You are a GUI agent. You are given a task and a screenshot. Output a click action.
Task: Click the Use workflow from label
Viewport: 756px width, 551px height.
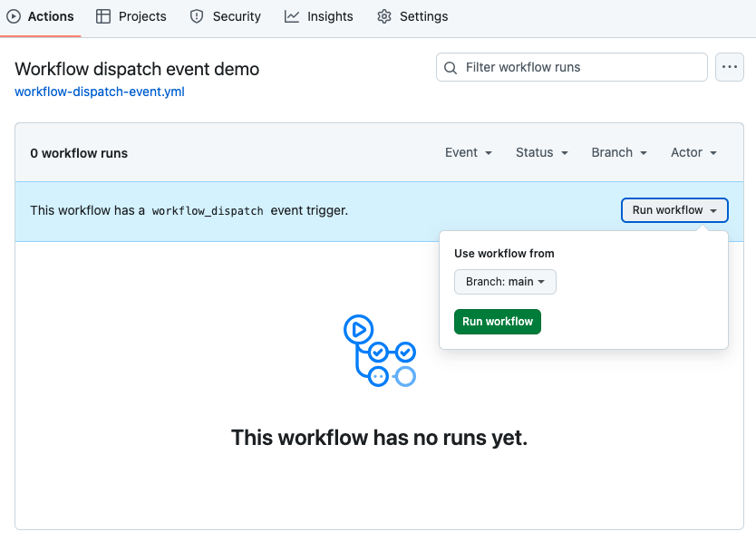coord(504,254)
